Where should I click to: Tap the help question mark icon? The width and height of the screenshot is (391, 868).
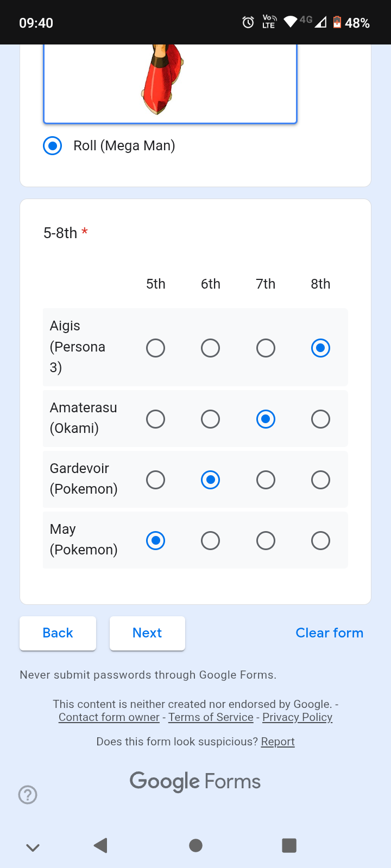point(28,795)
